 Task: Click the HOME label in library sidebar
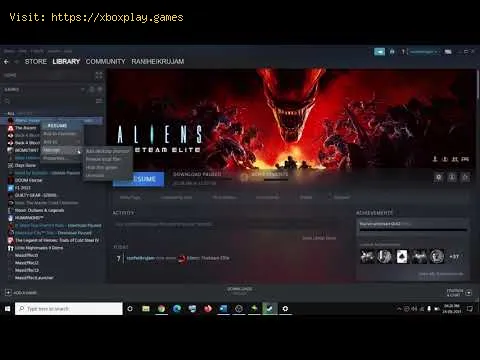point(10,75)
